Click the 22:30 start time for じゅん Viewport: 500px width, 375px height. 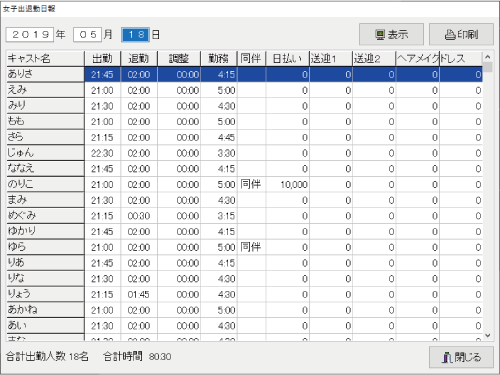(x=103, y=153)
